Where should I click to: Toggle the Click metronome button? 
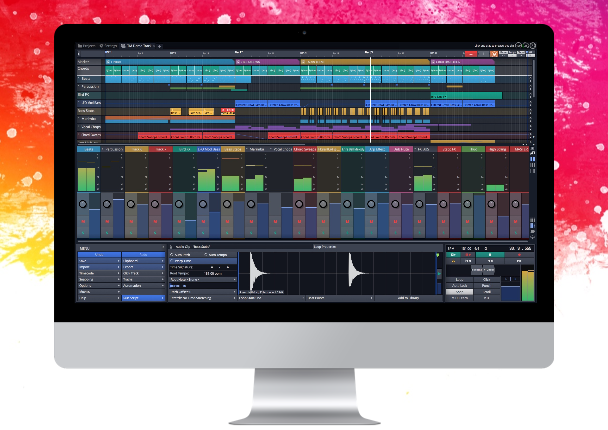tap(487, 280)
